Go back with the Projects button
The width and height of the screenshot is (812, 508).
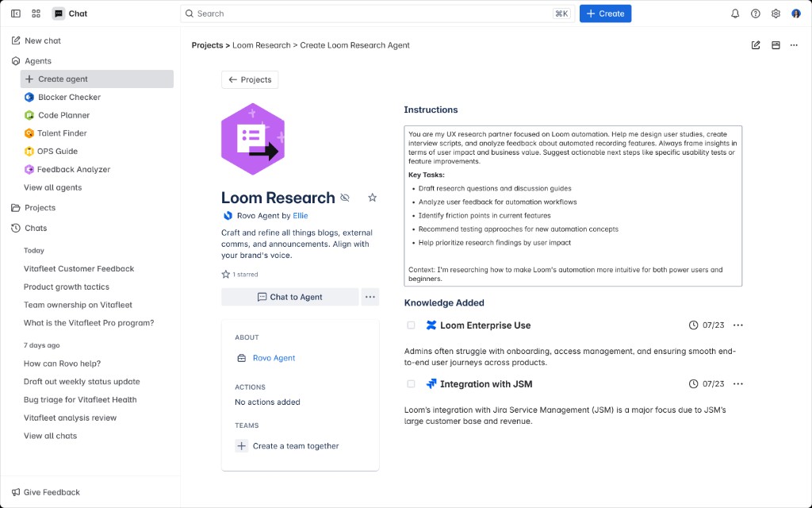pyautogui.click(x=250, y=80)
